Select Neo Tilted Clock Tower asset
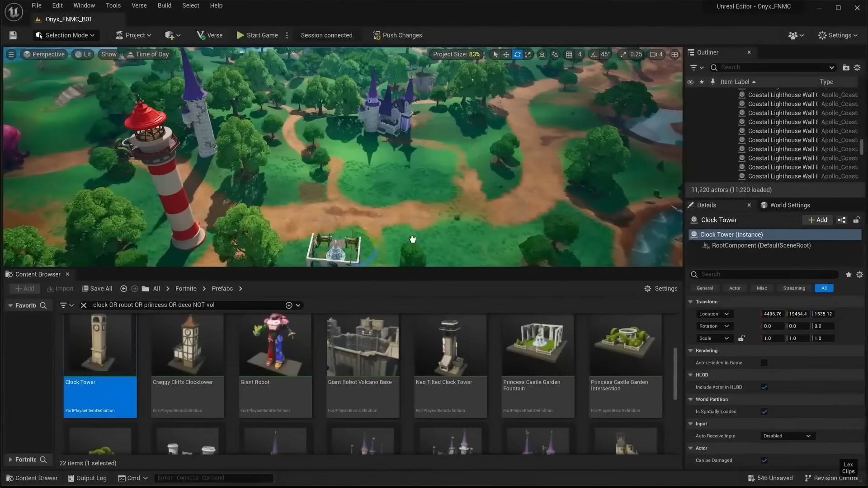The image size is (868, 488). (x=450, y=366)
